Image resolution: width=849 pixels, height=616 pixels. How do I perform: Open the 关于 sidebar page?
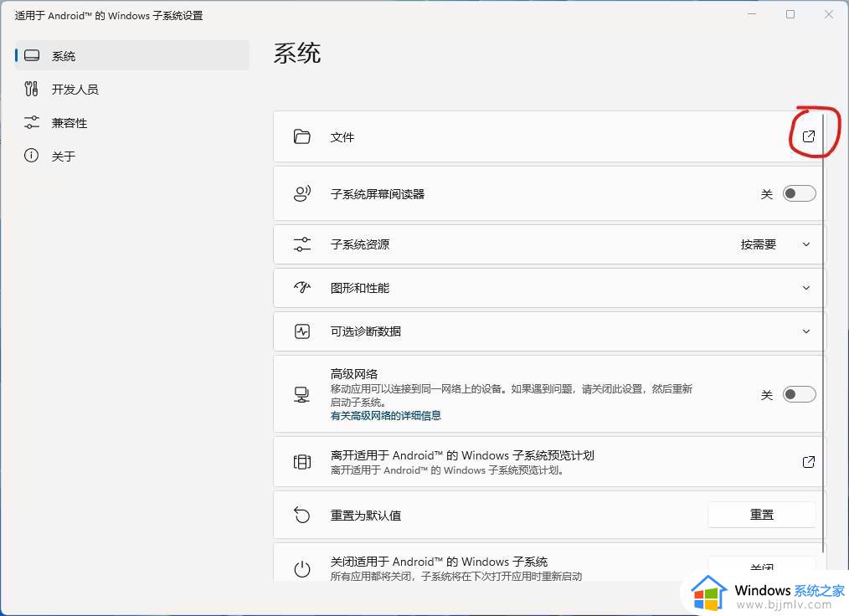pos(132,156)
